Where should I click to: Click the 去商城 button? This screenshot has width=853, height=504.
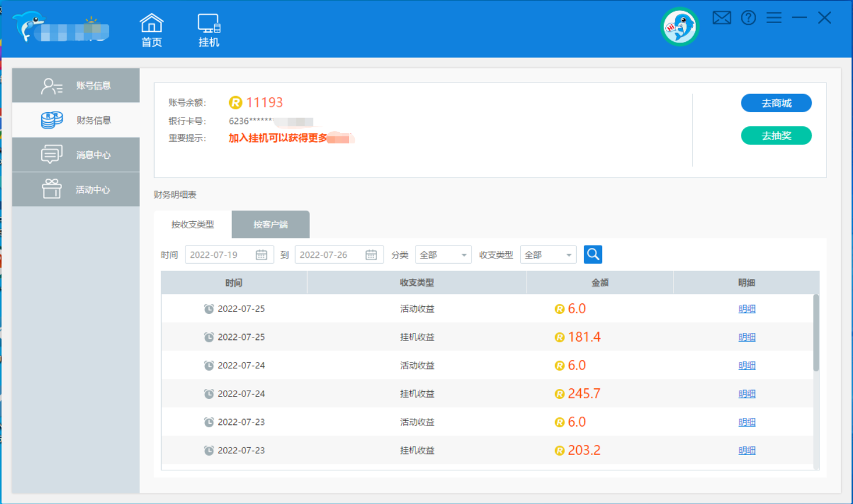776,103
